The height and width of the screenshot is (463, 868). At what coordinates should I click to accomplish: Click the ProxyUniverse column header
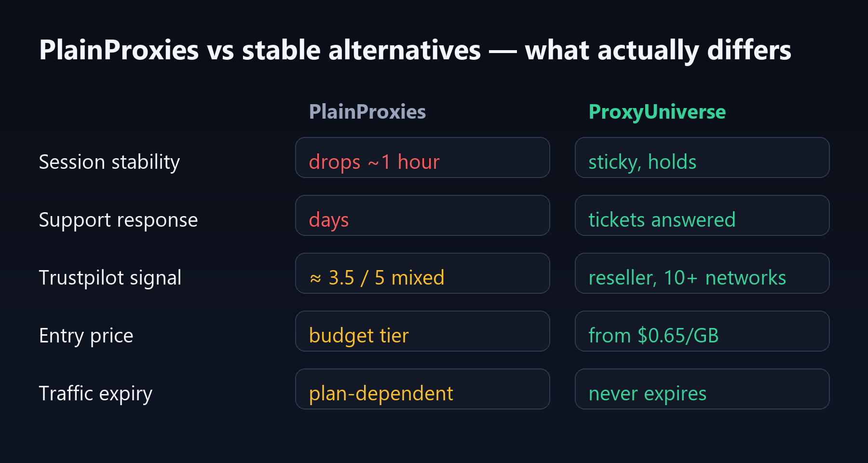657,112
